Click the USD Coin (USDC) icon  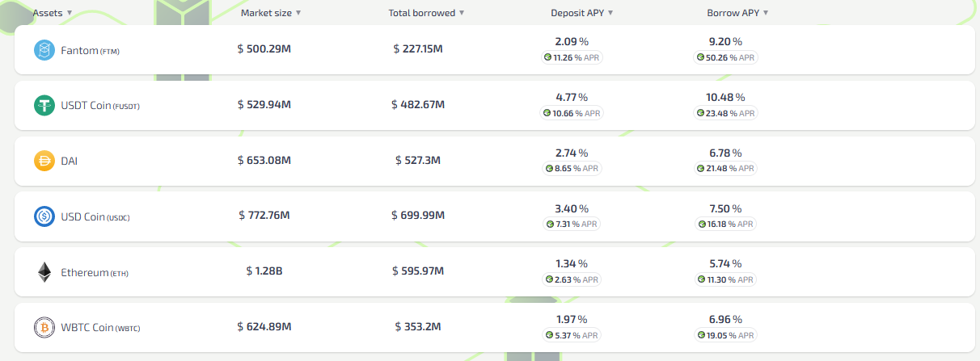44,216
